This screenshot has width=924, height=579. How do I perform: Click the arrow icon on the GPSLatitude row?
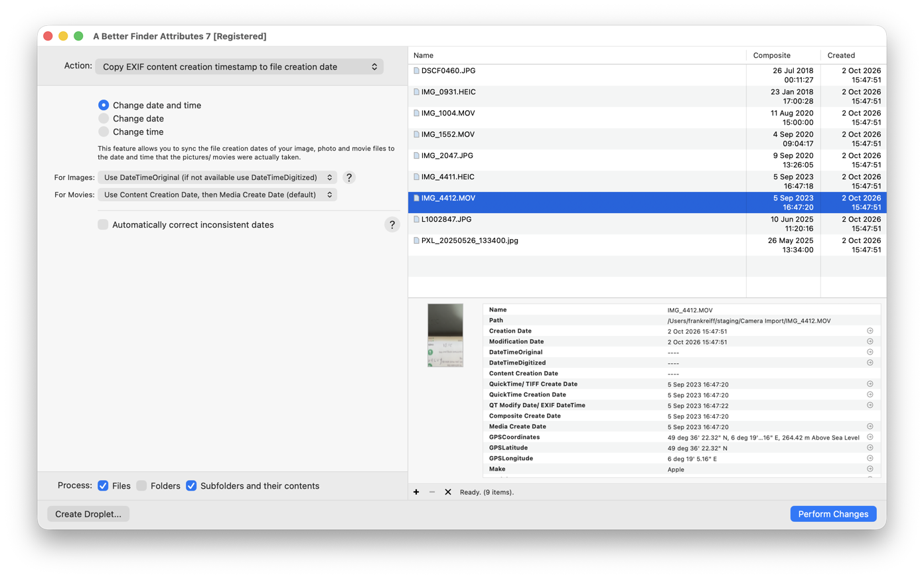click(x=870, y=448)
